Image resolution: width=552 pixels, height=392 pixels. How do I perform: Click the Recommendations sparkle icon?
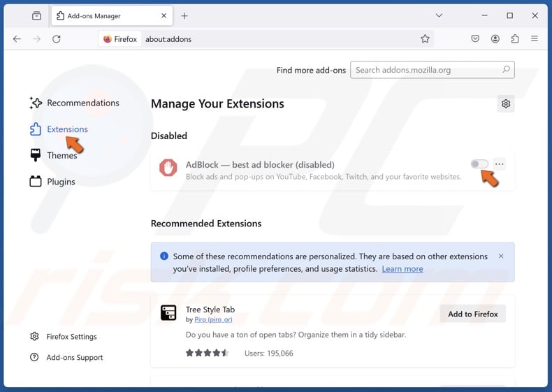36,103
